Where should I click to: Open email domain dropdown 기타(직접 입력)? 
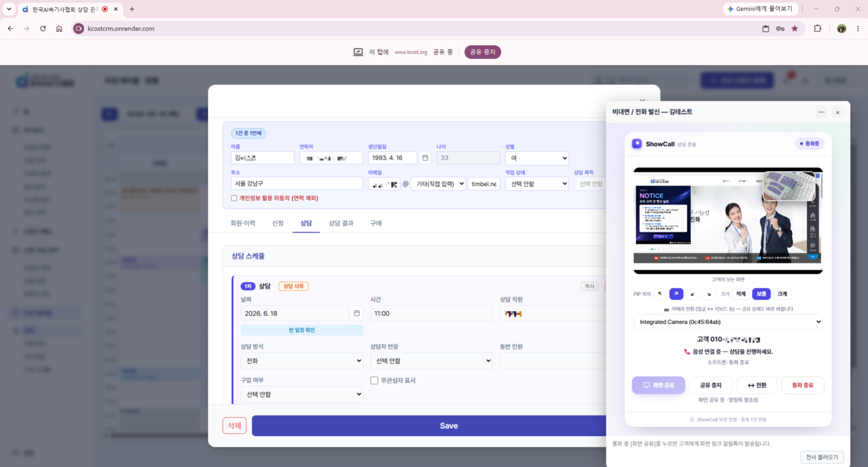pyautogui.click(x=438, y=184)
